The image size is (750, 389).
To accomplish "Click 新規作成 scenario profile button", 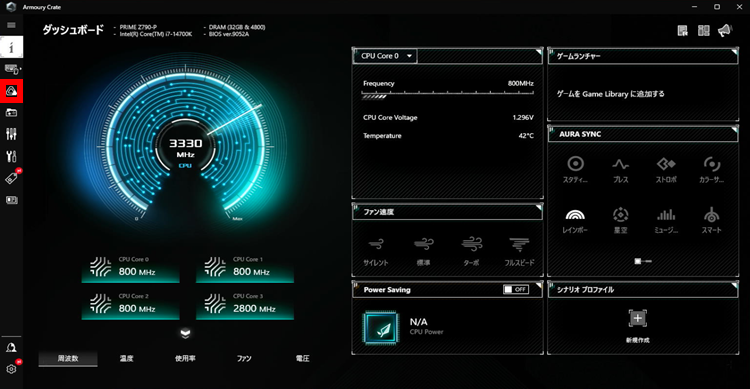I will click(x=638, y=326).
